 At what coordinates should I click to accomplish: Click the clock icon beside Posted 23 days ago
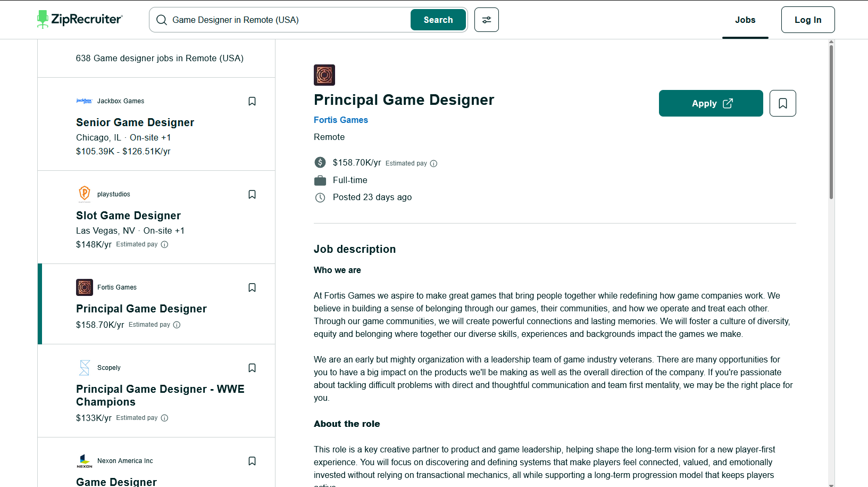320,197
